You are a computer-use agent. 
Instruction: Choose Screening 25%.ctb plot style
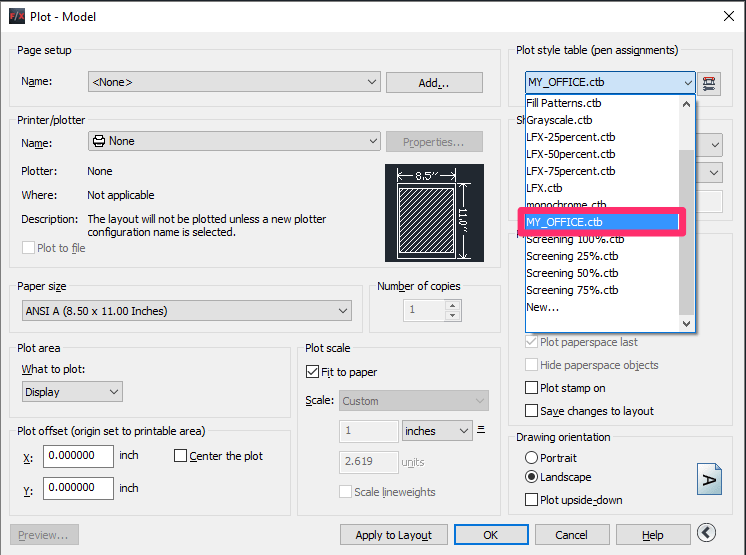tap(602, 256)
